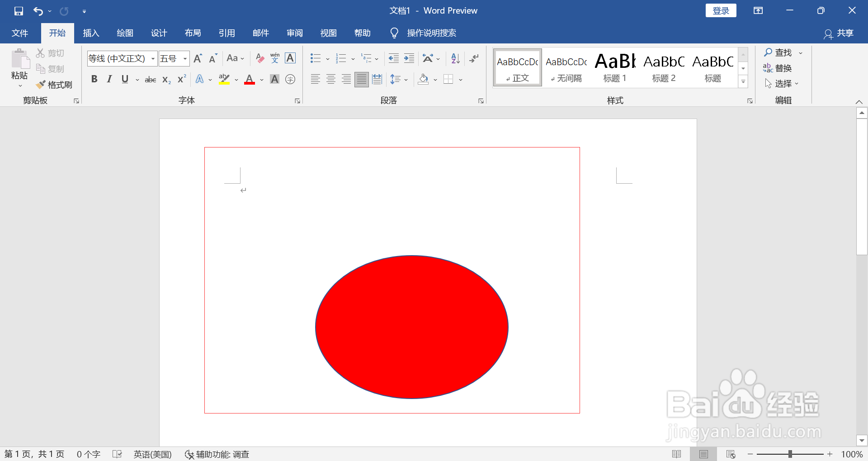The width and height of the screenshot is (868, 461).
Task: Open the font name dropdown 等线
Action: tap(153, 59)
